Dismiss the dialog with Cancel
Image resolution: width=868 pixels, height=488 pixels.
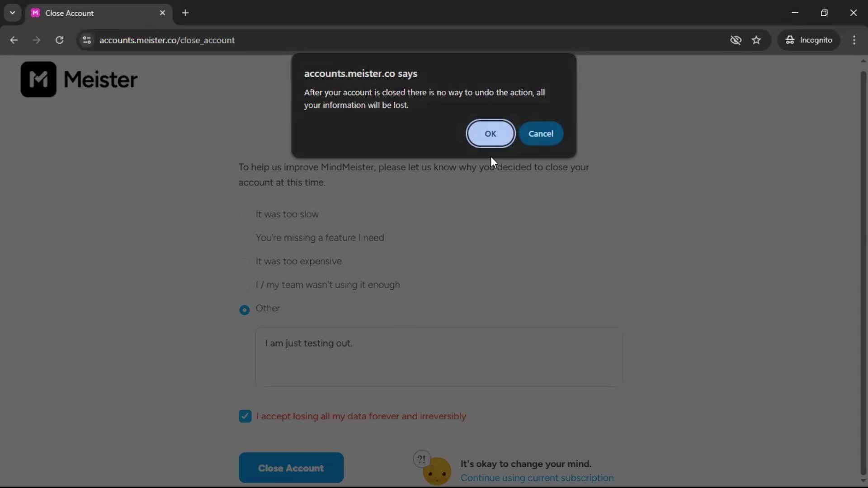point(541,134)
